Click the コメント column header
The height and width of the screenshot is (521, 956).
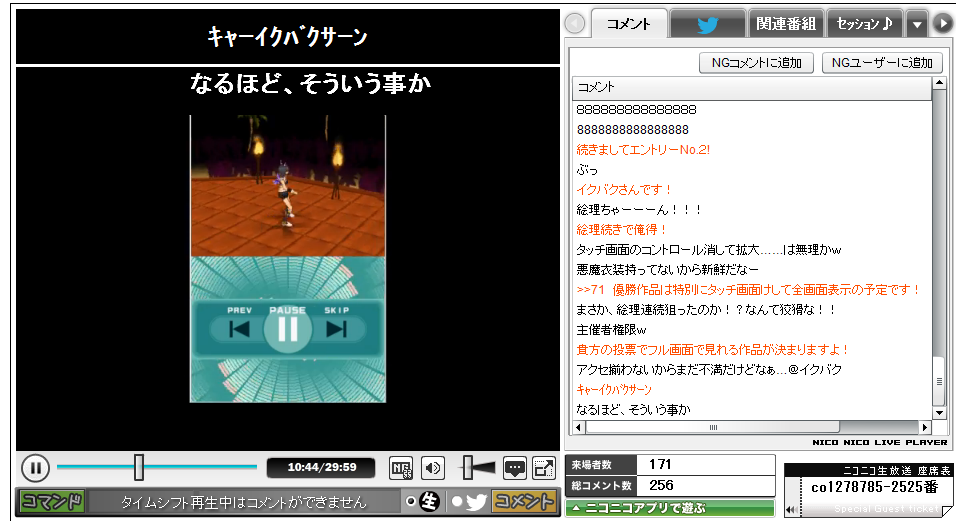tap(752, 87)
